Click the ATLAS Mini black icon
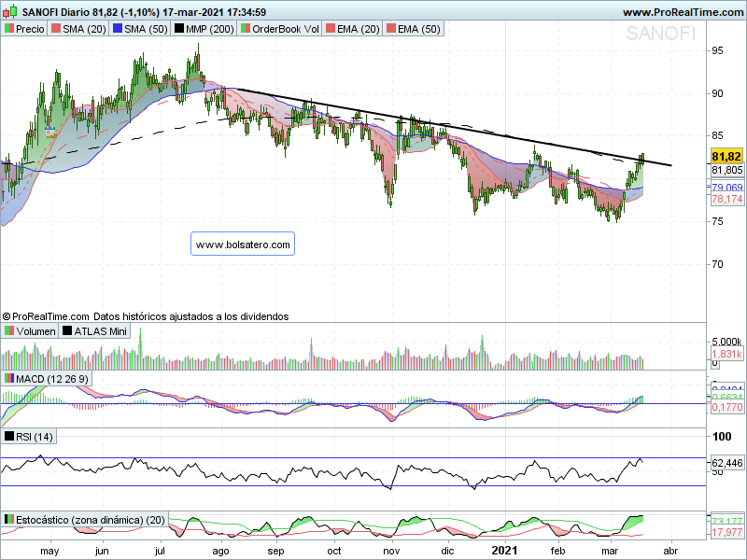The width and height of the screenshot is (747, 560). click(67, 330)
